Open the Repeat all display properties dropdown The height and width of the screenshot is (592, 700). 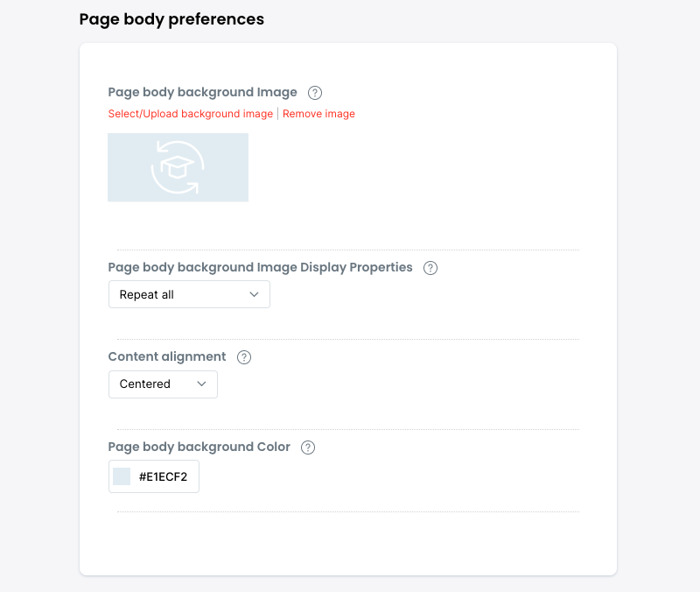pos(188,295)
